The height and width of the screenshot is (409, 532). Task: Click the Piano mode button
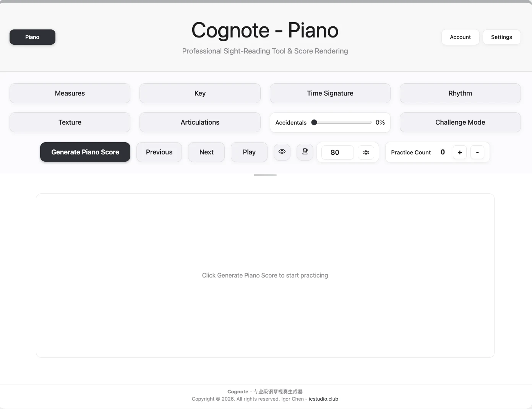pos(32,37)
